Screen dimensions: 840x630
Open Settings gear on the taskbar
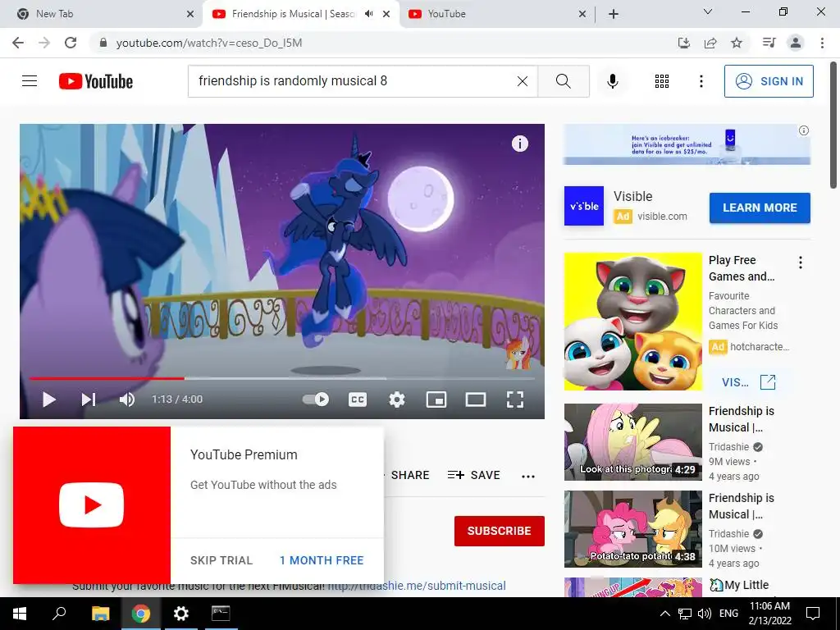click(x=181, y=614)
